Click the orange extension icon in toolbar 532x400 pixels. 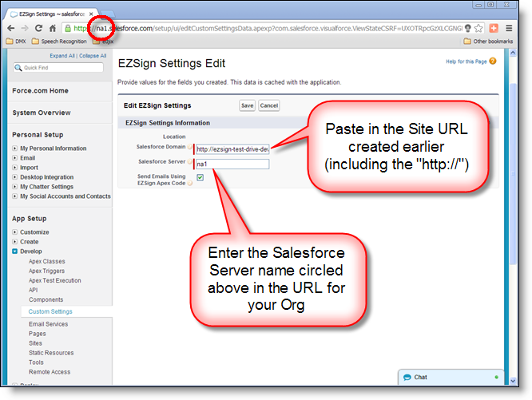pos(493,28)
